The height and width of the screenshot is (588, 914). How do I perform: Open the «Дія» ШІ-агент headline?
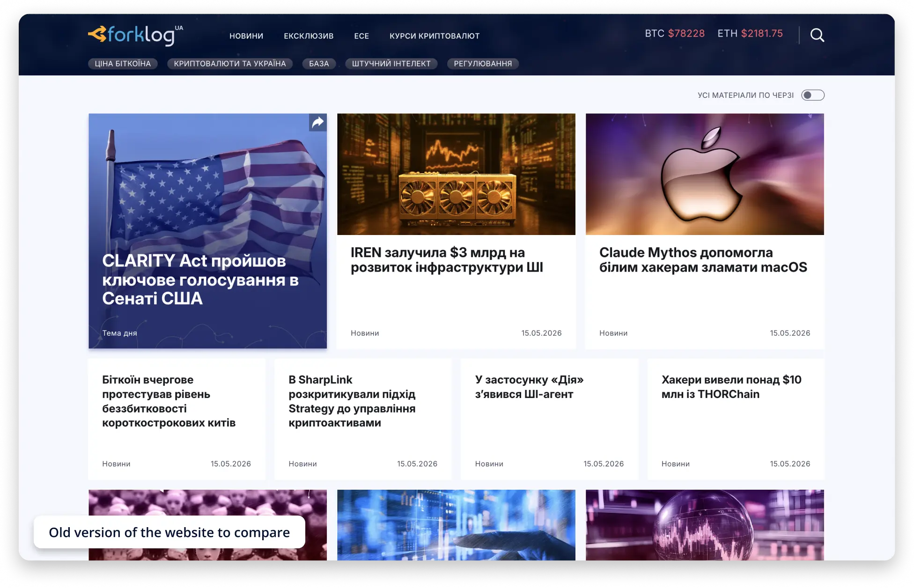(529, 387)
